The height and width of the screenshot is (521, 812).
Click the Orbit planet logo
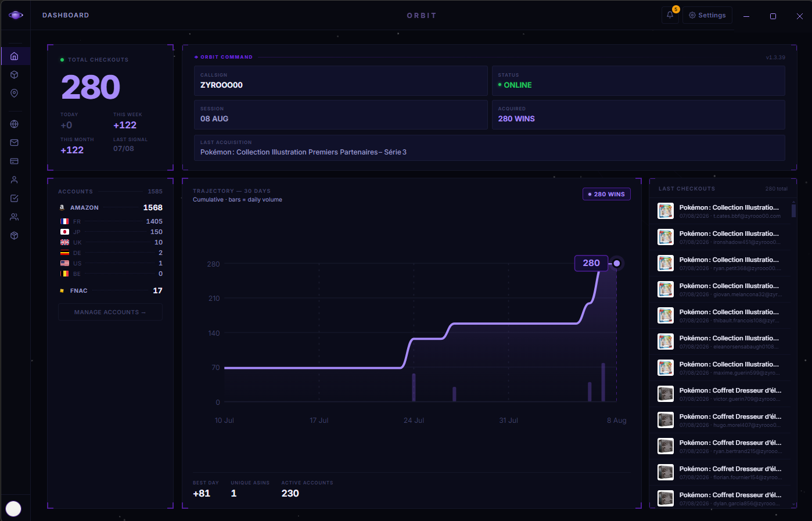point(16,15)
